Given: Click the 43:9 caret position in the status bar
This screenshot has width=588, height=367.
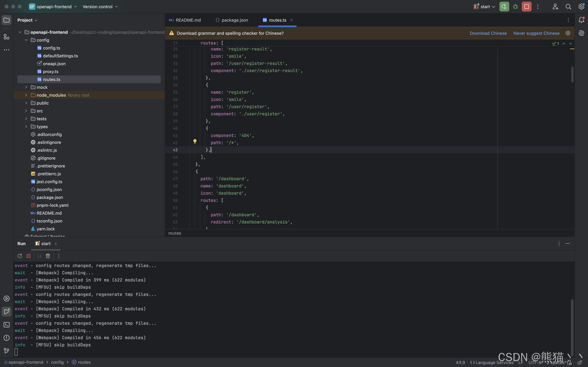Looking at the screenshot, I should point(460,362).
